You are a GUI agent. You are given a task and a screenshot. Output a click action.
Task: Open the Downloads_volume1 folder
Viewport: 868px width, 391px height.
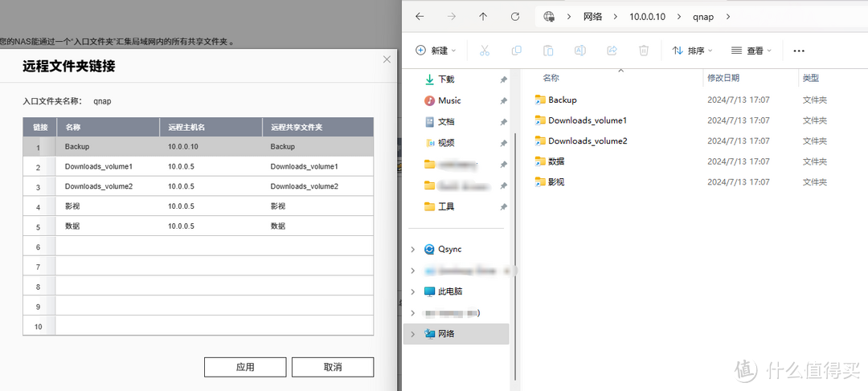tap(587, 120)
